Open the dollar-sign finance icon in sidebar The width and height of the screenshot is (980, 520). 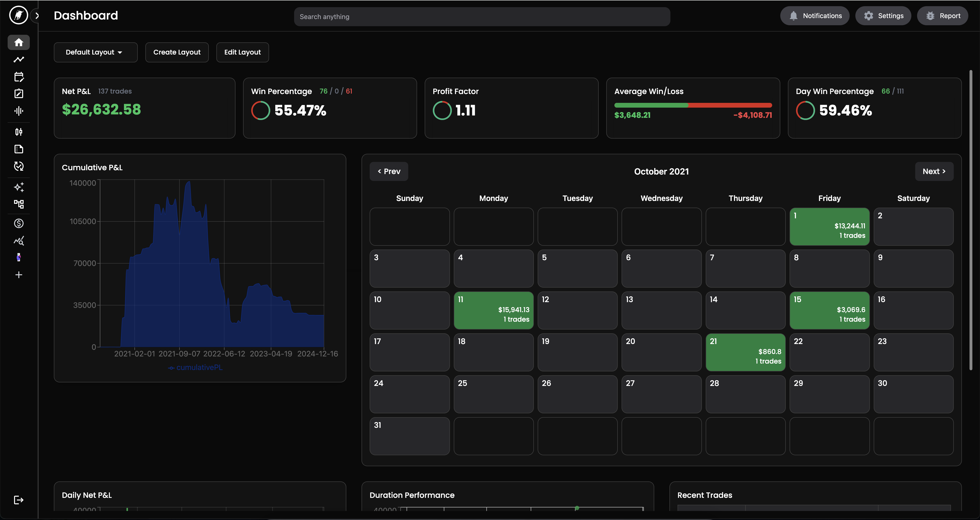19,223
